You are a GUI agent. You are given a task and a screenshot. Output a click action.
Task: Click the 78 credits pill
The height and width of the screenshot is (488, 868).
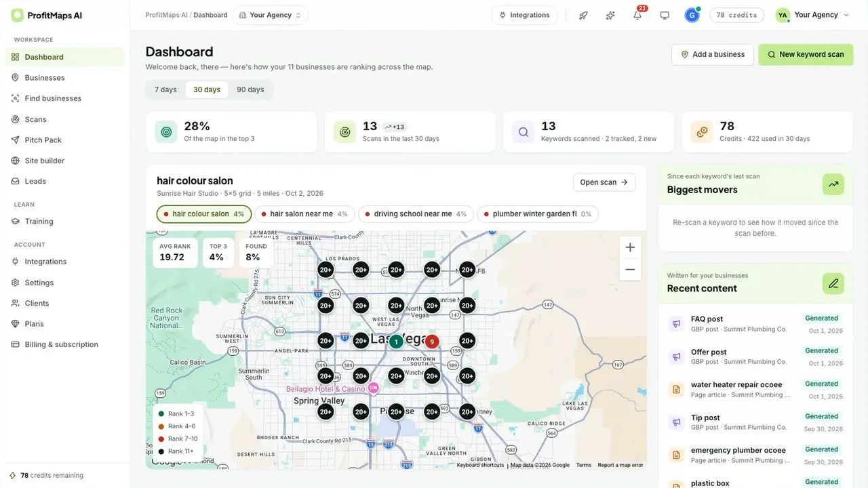click(736, 15)
